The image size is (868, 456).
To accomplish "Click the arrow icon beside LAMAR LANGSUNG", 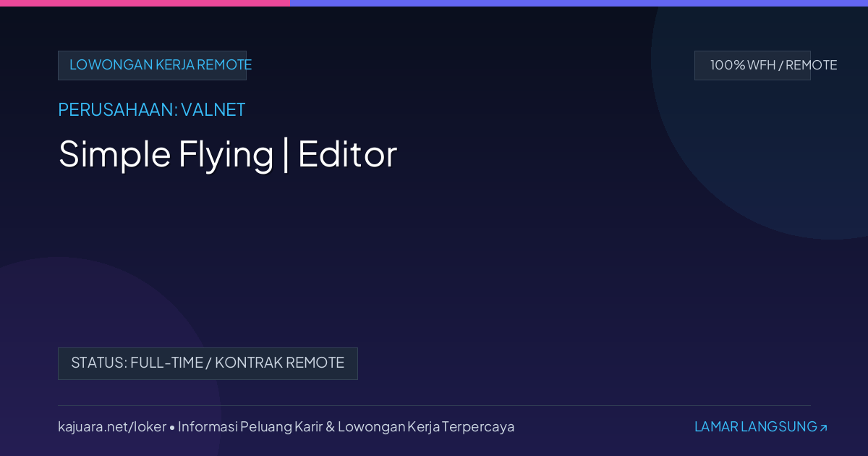I will tap(823, 428).
